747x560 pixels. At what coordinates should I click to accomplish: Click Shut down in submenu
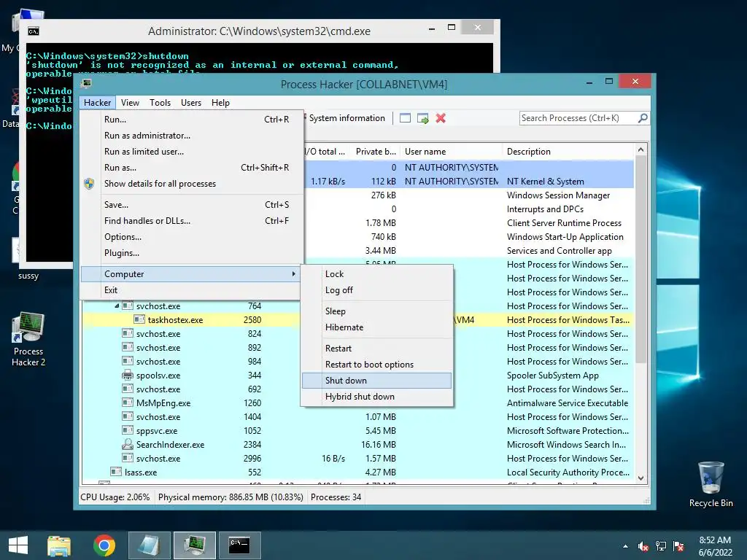point(377,381)
